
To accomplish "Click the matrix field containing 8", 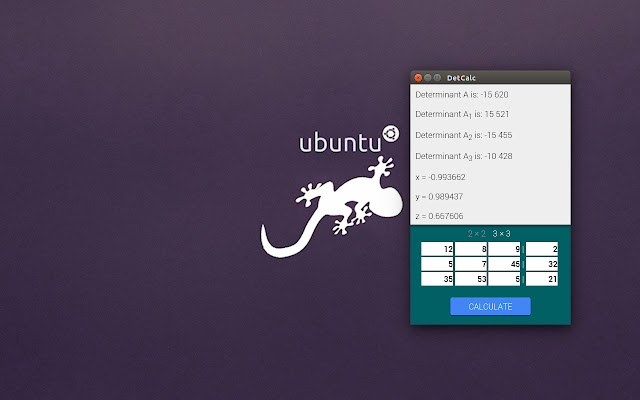I will tap(471, 249).
